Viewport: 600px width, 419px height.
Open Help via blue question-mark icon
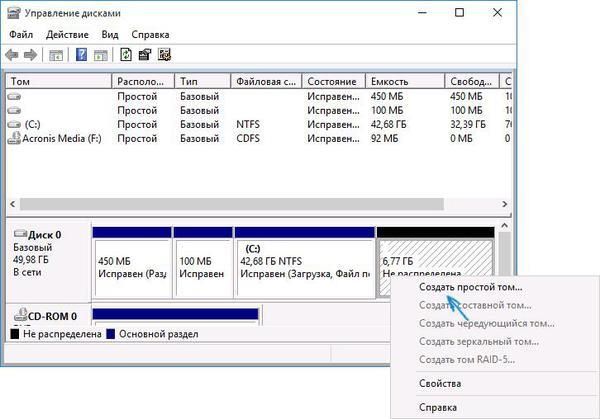click(x=81, y=55)
